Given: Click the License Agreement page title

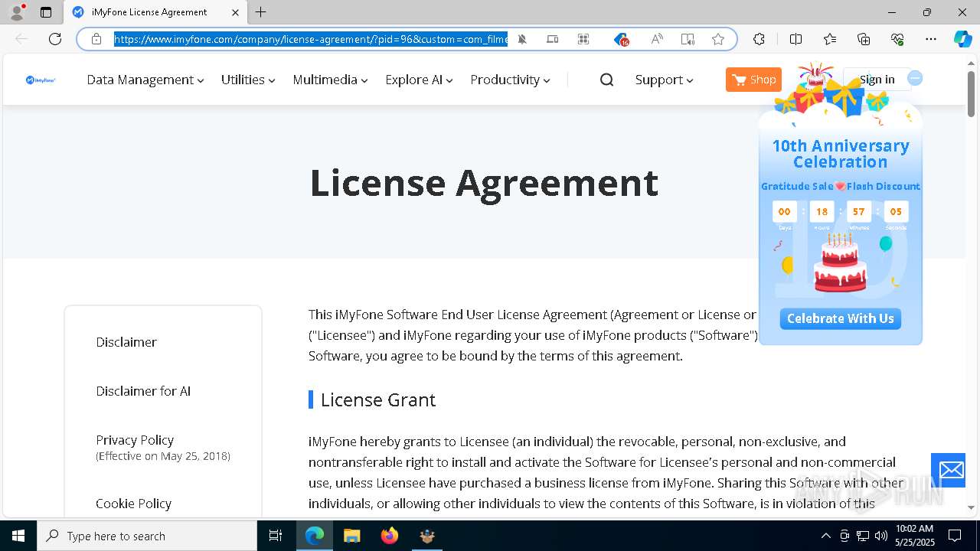Looking at the screenshot, I should click(x=484, y=182).
